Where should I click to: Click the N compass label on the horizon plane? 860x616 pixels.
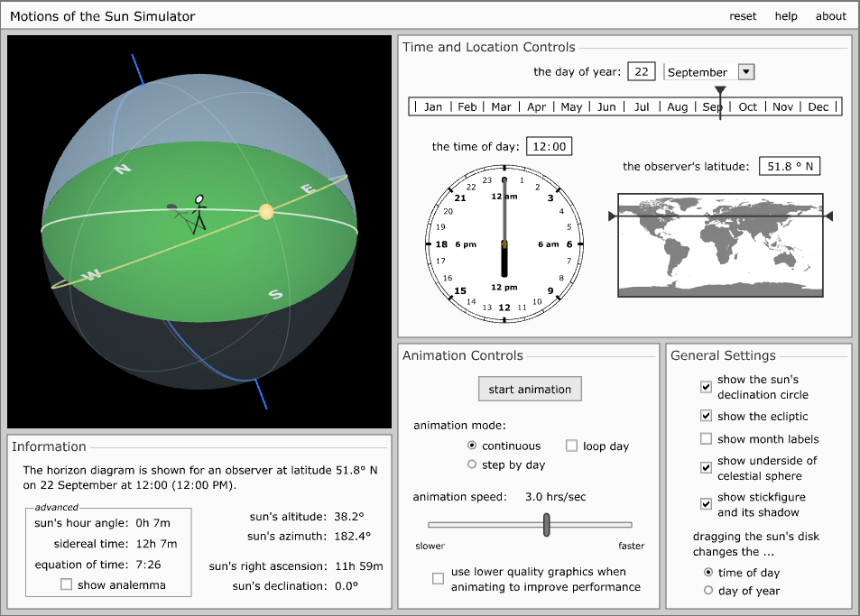coord(123,169)
